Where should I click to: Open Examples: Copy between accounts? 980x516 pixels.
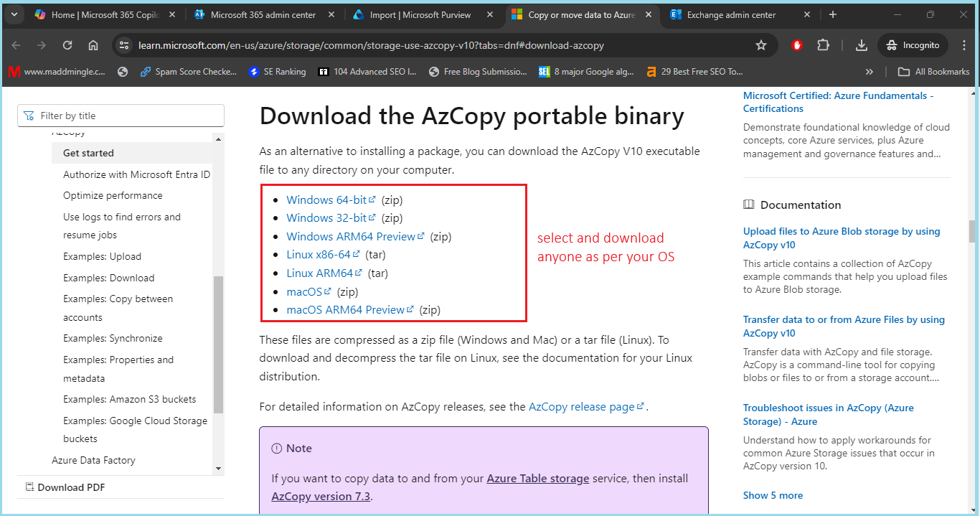point(118,308)
